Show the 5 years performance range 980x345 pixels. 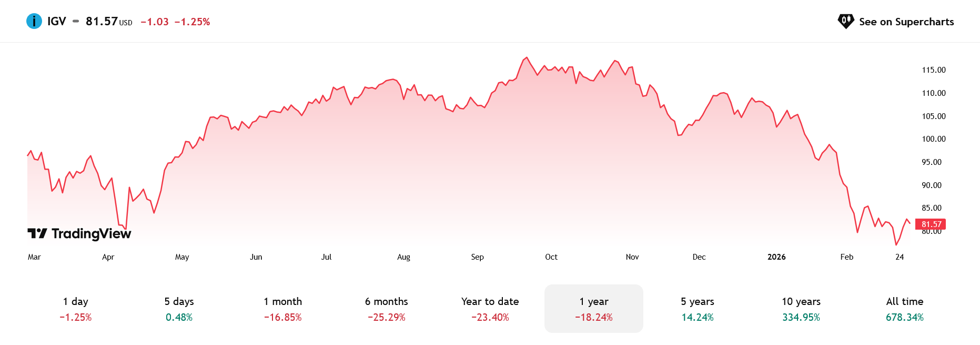698,309
